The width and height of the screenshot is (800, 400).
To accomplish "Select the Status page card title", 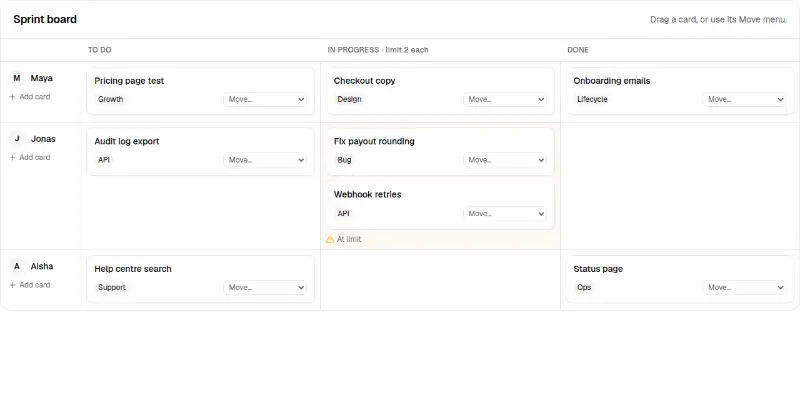I will [x=598, y=269].
